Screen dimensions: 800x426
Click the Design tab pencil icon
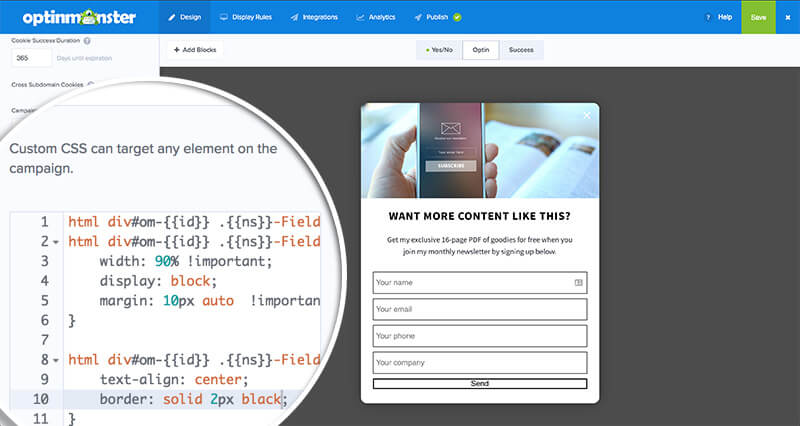(x=171, y=17)
